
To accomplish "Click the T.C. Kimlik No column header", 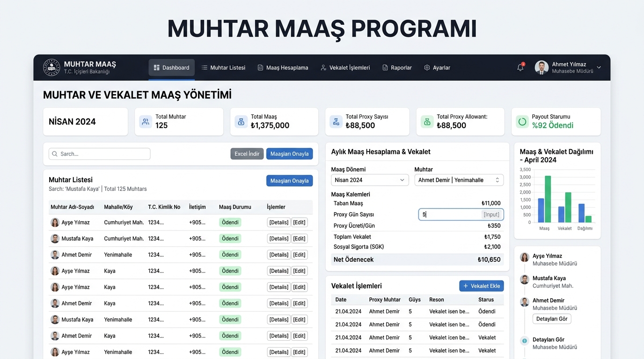I will tap(164, 207).
